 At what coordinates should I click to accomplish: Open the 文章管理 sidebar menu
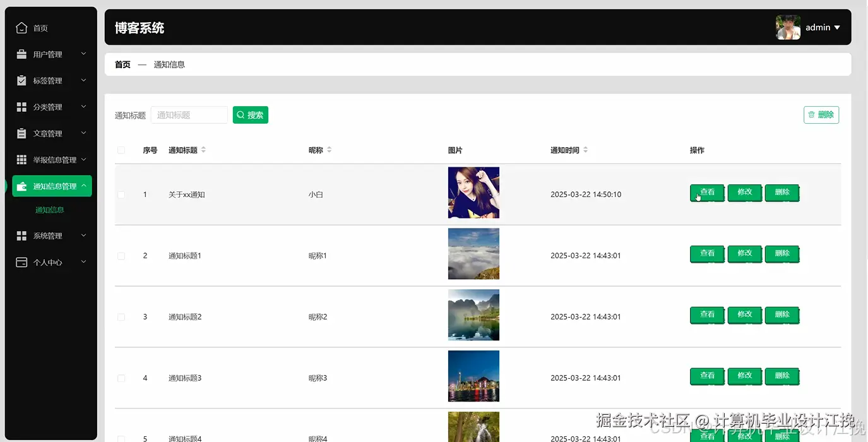point(52,133)
